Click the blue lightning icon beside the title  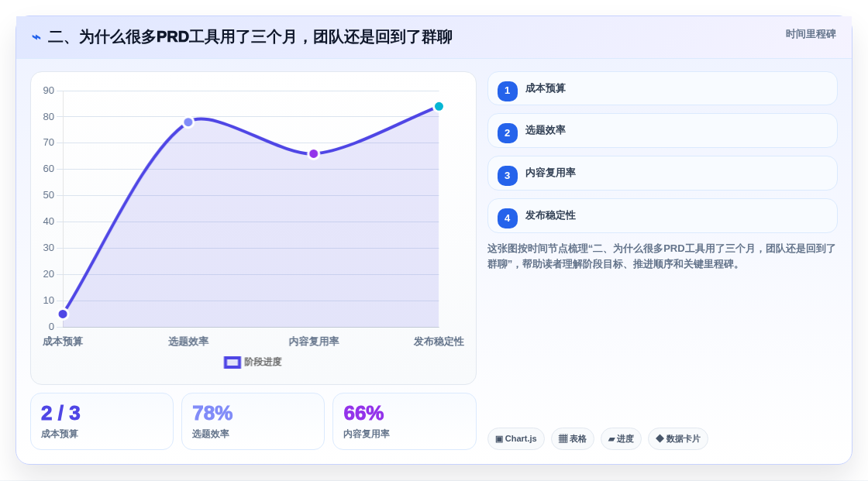tap(36, 37)
